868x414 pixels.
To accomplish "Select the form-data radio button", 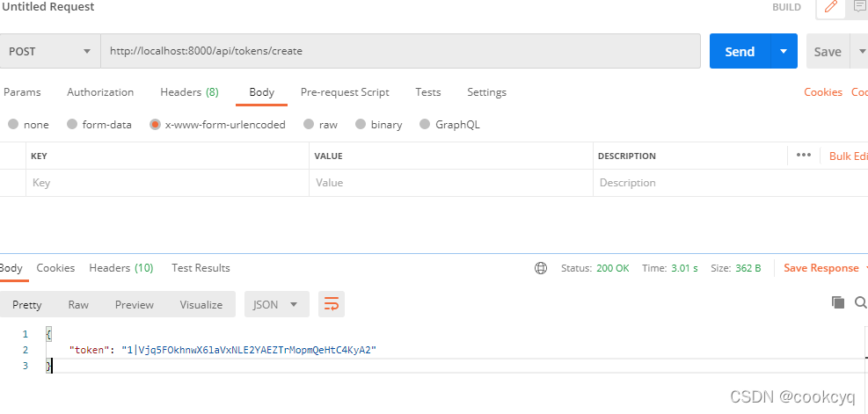I will click(x=72, y=125).
